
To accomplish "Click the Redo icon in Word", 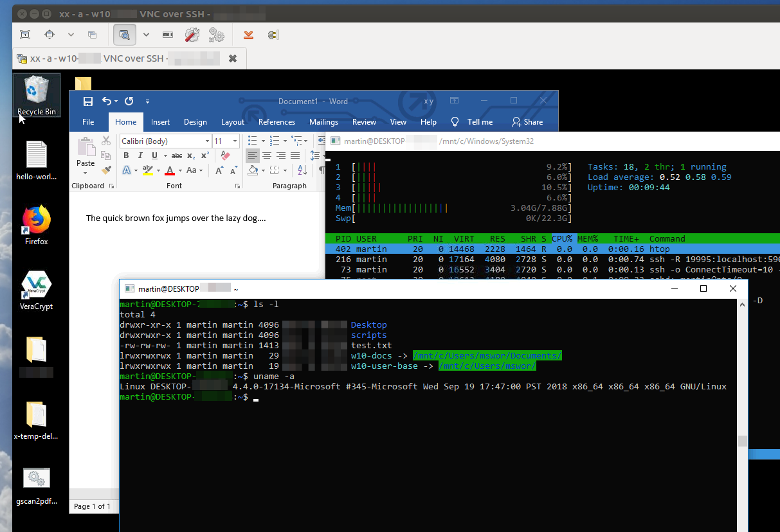I will pyautogui.click(x=129, y=102).
